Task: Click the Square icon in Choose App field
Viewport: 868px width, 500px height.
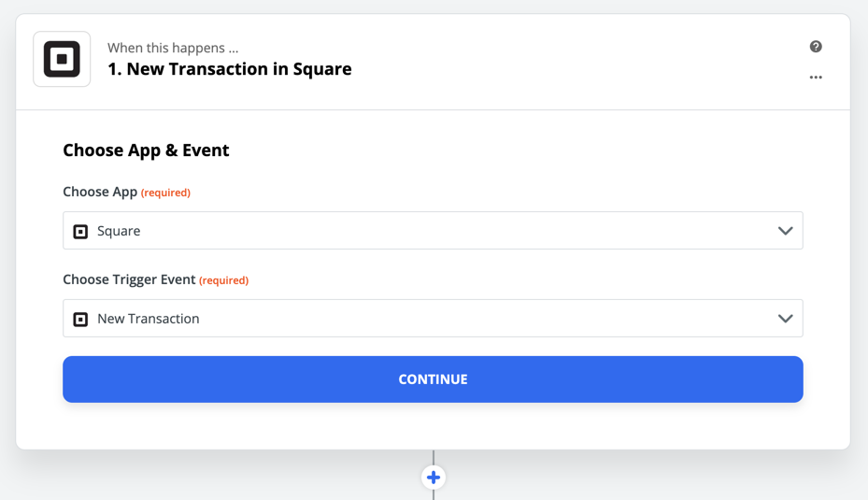Action: [x=81, y=232]
